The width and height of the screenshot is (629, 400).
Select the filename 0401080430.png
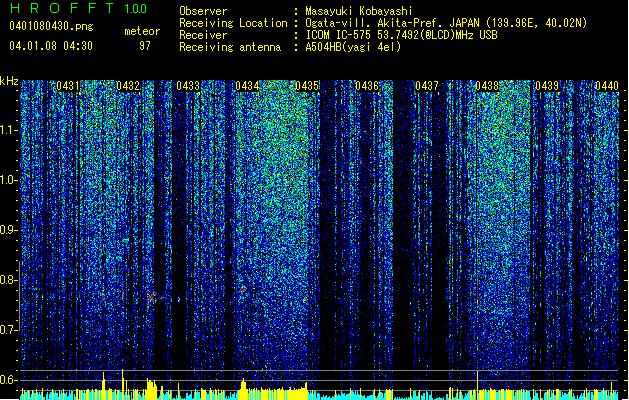click(51, 26)
